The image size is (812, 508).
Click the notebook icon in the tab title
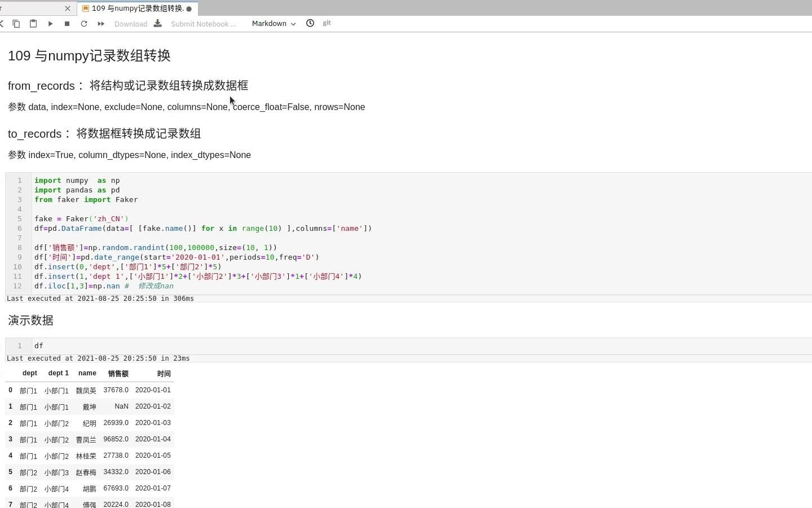click(86, 9)
